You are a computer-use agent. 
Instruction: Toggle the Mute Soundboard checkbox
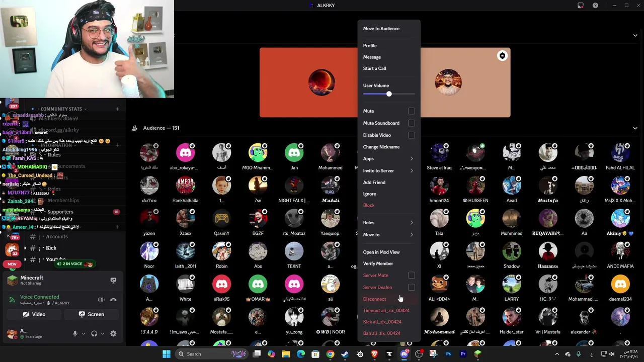point(412,123)
